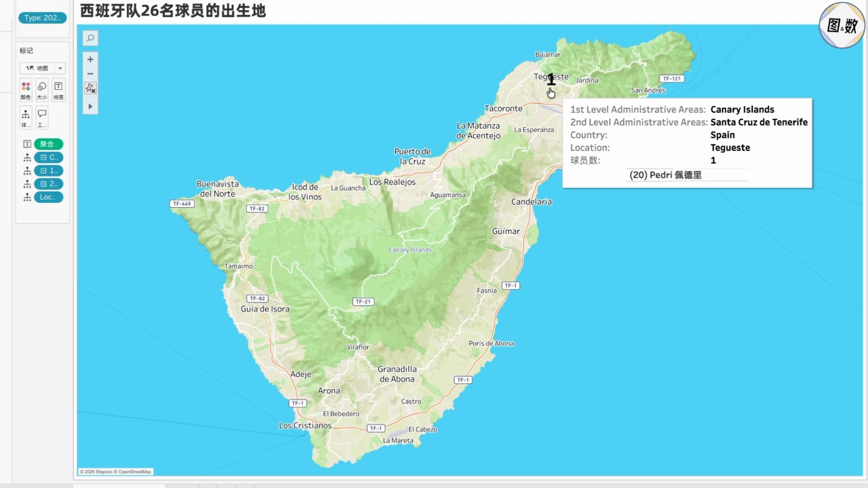Open the OpenStreetMap attribution link
The width and height of the screenshot is (868, 488).
pos(135,472)
